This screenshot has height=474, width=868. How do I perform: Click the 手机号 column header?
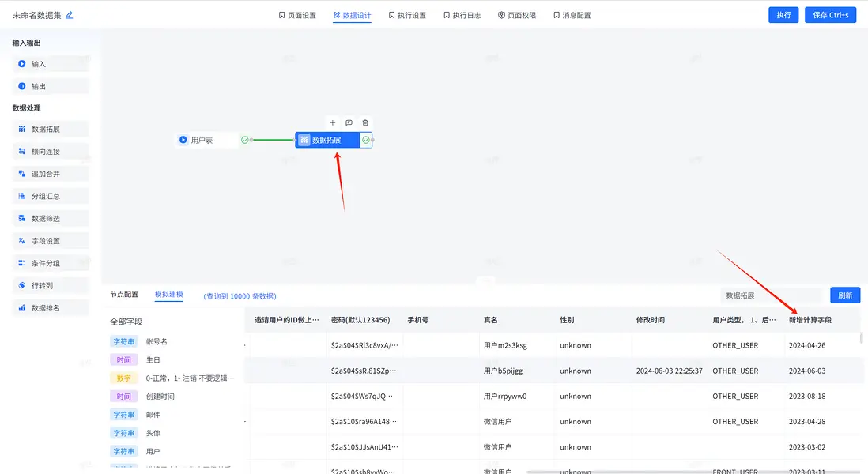[x=418, y=320]
